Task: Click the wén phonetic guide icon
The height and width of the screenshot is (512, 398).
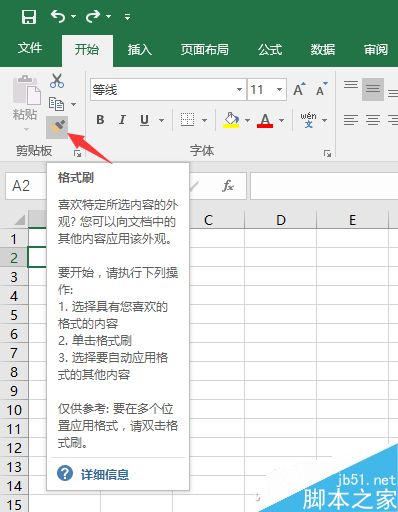Action: (308, 120)
